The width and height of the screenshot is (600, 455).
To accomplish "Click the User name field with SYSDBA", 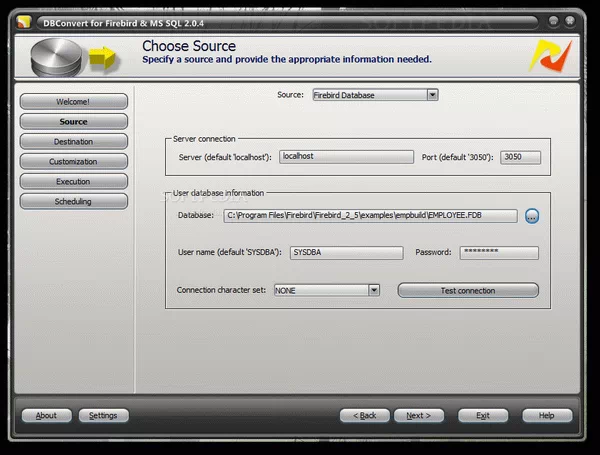I will pos(346,253).
